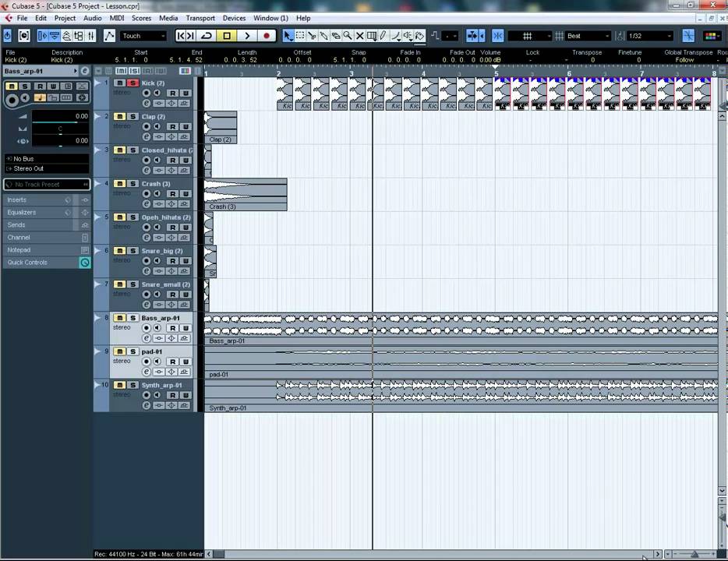Select the Split scissors tool
Image resolution: width=728 pixels, height=561 pixels.
pos(312,36)
